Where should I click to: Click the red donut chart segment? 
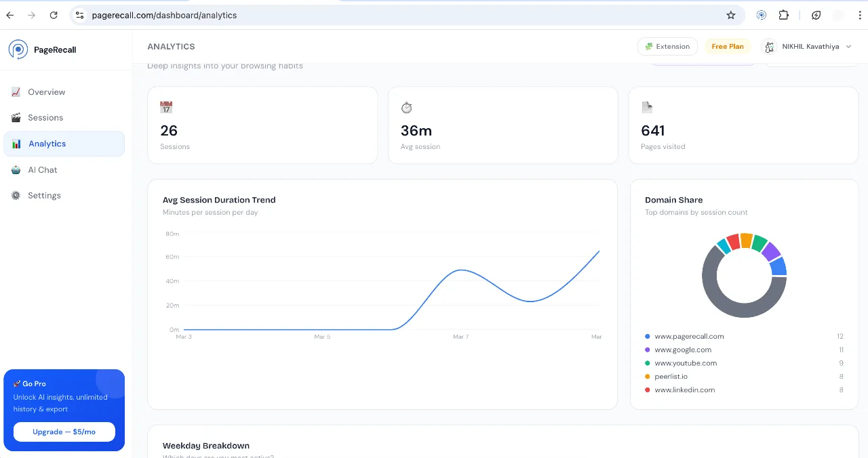tap(733, 242)
